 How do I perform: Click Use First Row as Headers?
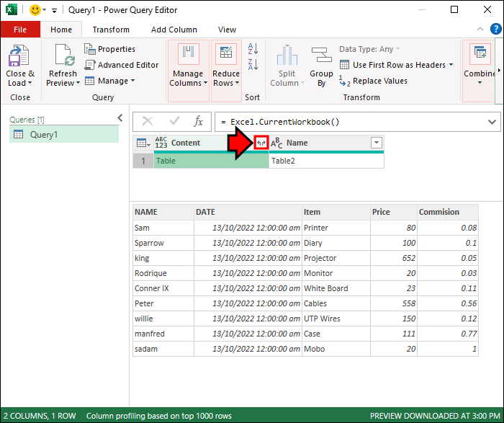(x=398, y=65)
